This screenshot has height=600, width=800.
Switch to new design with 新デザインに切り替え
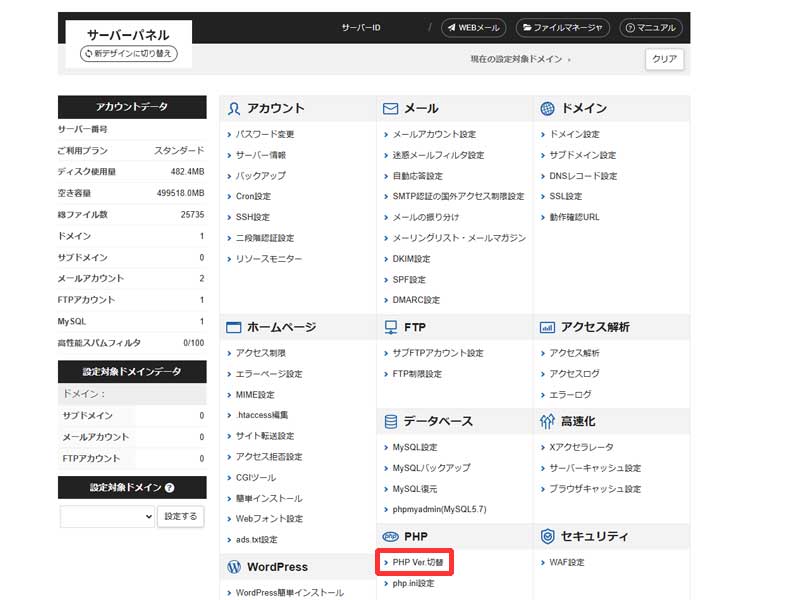coord(129,54)
